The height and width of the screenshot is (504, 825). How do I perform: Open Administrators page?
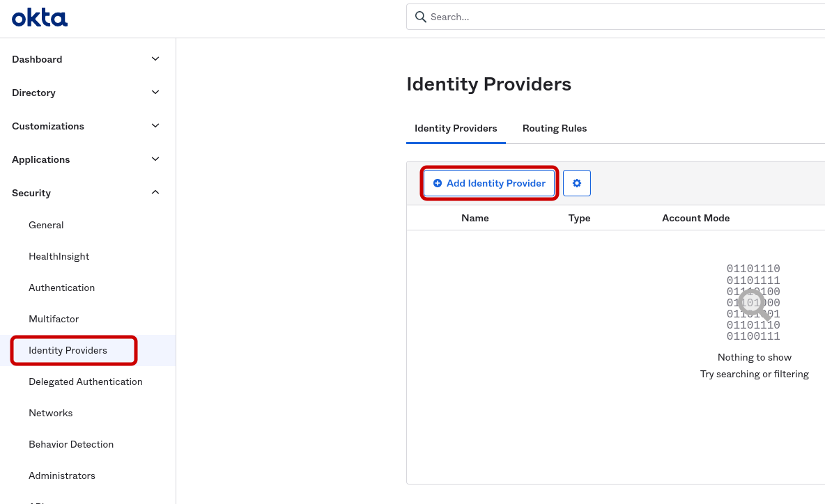point(61,475)
